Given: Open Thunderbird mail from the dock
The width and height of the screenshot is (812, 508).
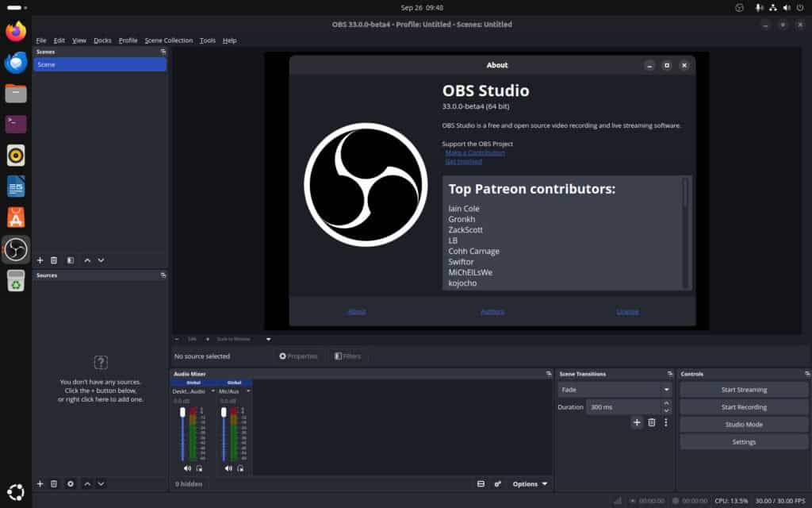Looking at the screenshot, I should tap(16, 62).
